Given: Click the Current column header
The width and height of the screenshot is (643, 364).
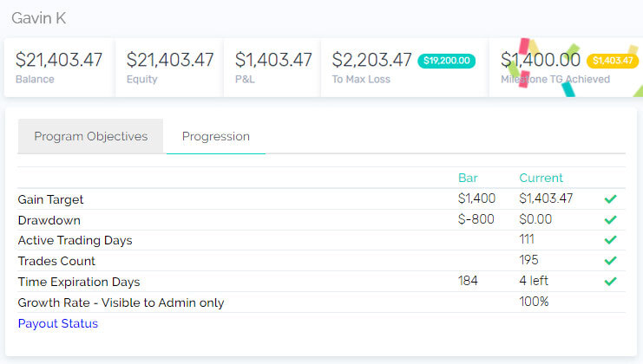Looking at the screenshot, I should tap(541, 178).
